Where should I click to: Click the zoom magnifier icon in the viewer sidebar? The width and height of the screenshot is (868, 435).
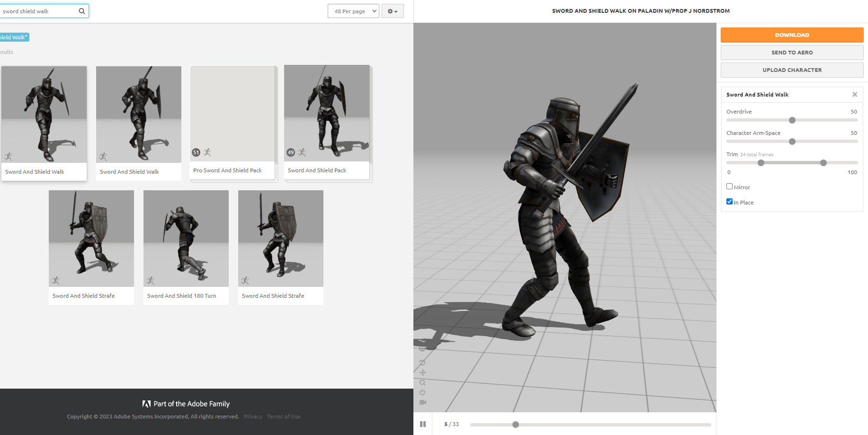pos(422,382)
